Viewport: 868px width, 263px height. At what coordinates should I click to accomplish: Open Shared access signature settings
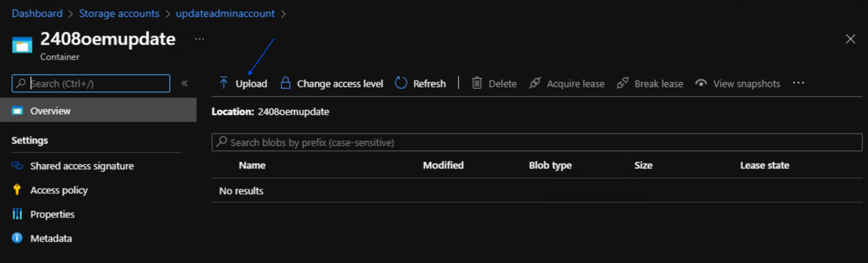pos(82,166)
